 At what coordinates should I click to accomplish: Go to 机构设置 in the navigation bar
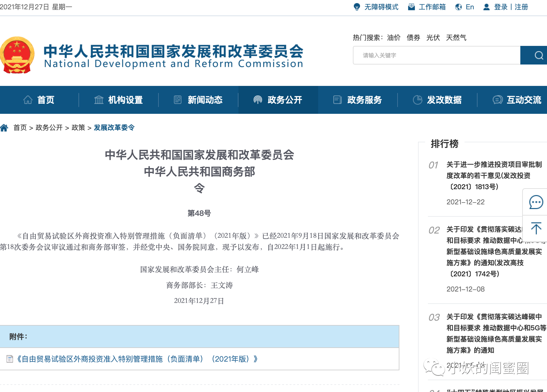[x=119, y=100]
